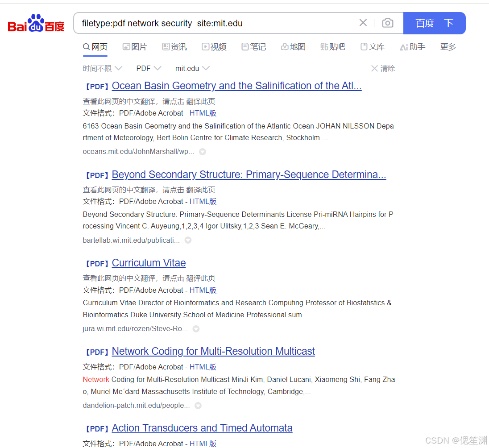Open HTML版 of Ocean Basin result

point(203,113)
